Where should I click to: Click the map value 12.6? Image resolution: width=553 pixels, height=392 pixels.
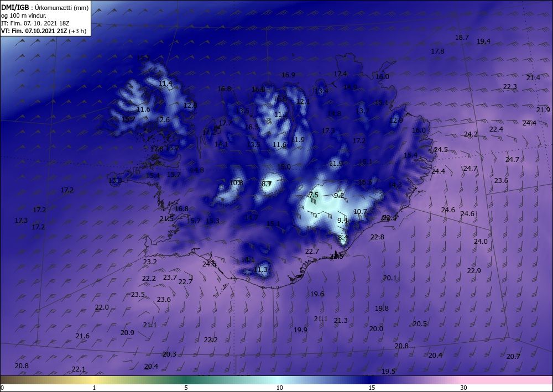coord(163,120)
